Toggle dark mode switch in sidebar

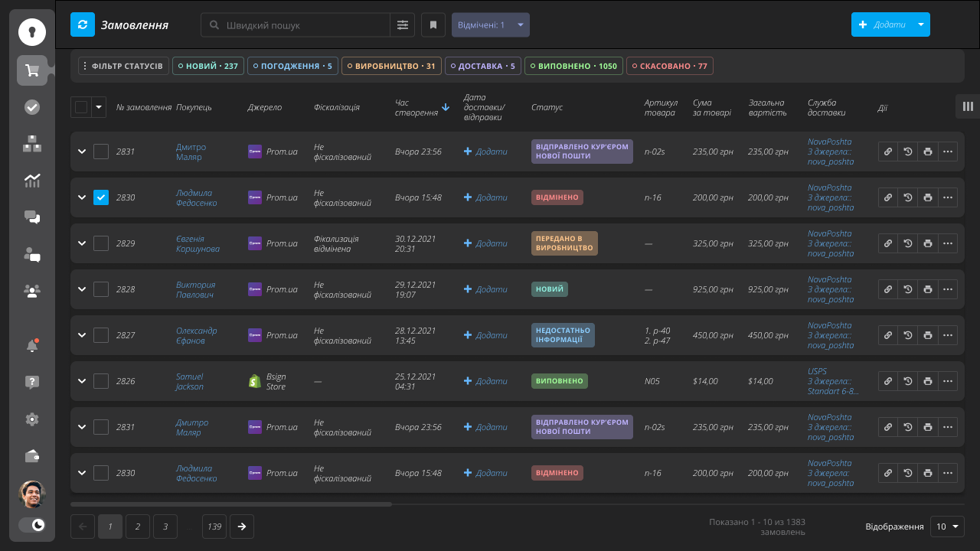(32, 525)
